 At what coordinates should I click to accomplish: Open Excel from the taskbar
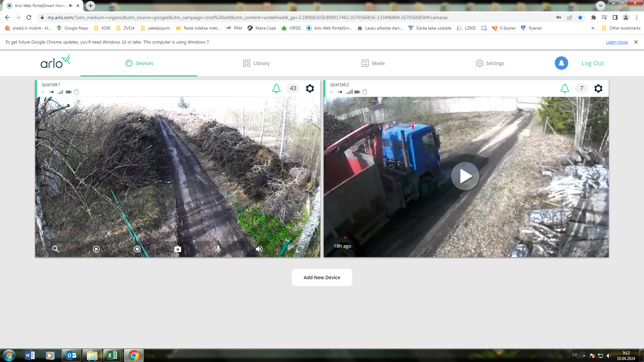coord(112,355)
